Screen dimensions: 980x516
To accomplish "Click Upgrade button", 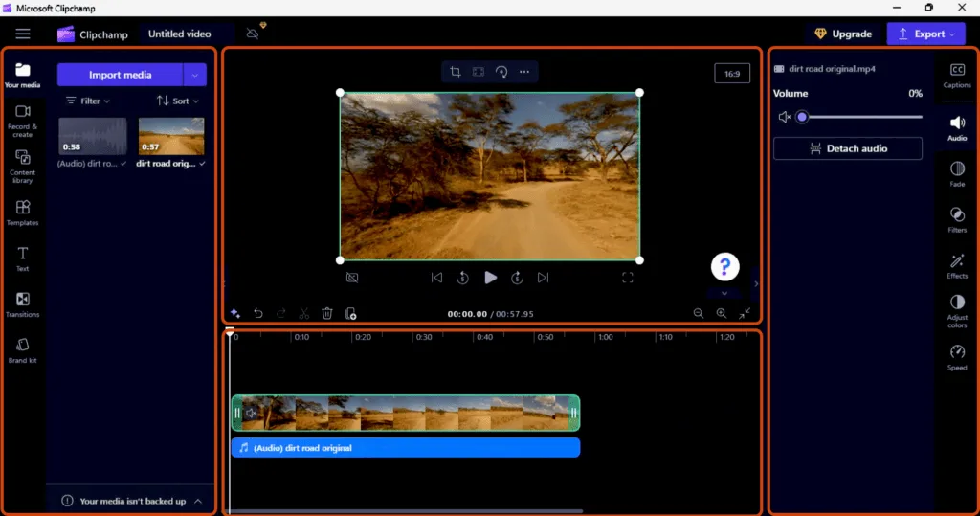I will 843,34.
